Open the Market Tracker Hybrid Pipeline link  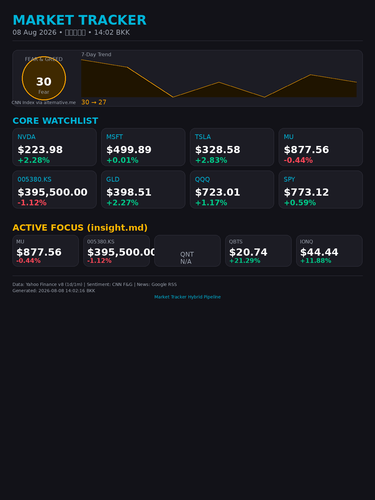pos(187,297)
